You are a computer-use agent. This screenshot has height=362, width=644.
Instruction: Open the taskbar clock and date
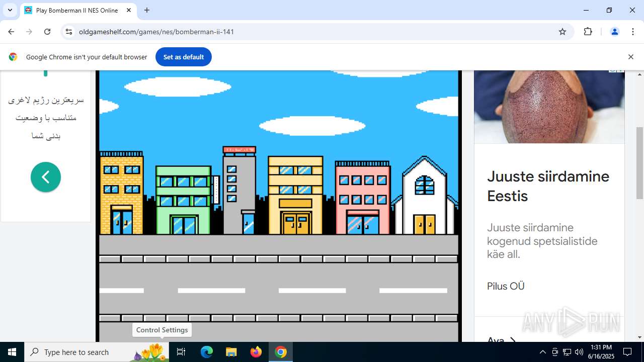pos(601,352)
